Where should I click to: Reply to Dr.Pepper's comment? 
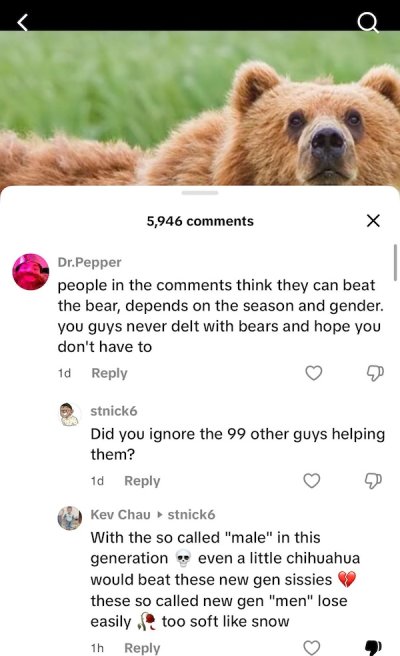(x=109, y=373)
